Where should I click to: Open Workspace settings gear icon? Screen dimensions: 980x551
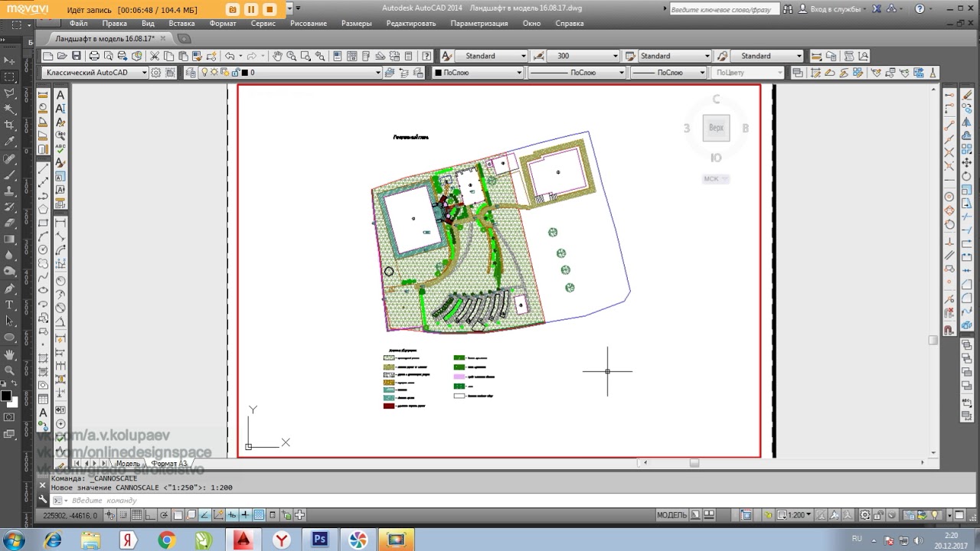(x=155, y=73)
